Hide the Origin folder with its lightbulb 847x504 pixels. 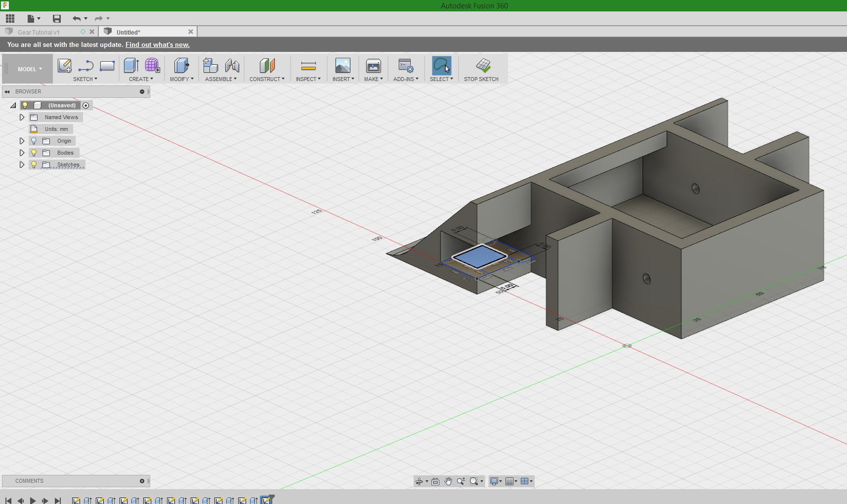pyautogui.click(x=33, y=140)
